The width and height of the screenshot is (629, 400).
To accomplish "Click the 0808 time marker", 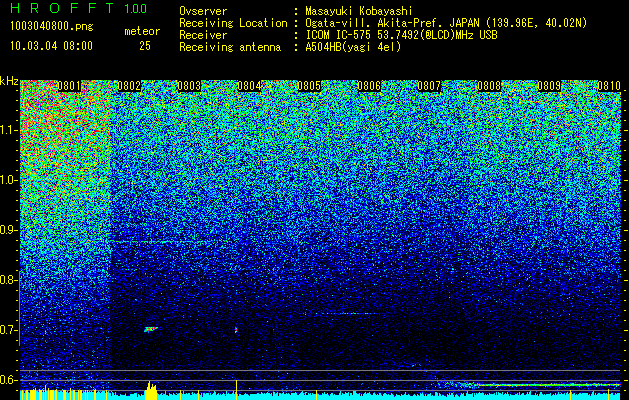I will [489, 86].
